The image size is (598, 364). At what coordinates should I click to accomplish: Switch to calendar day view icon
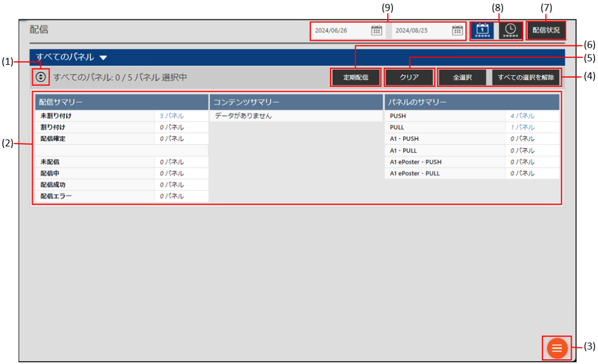tap(482, 30)
